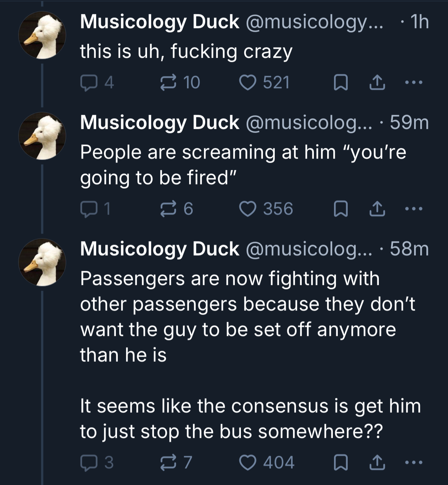Screen dimensions: 448x485
Task: Share the first tweet in the thread
Action: click(377, 83)
